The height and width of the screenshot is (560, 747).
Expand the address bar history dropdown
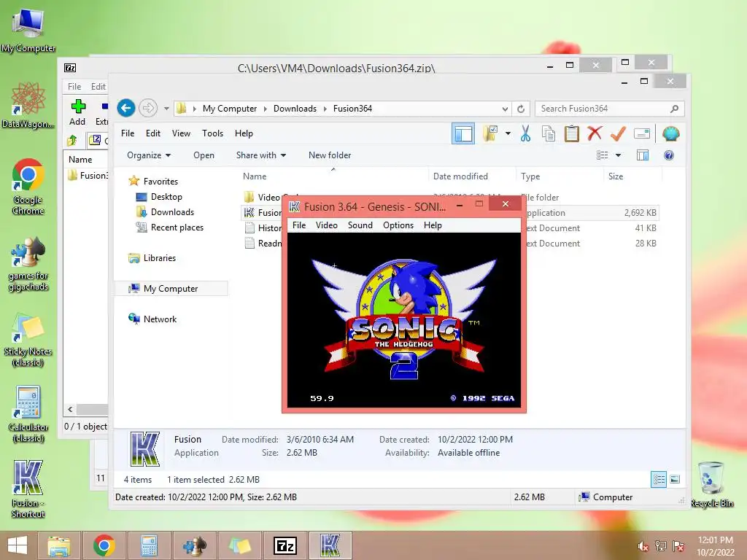point(505,109)
